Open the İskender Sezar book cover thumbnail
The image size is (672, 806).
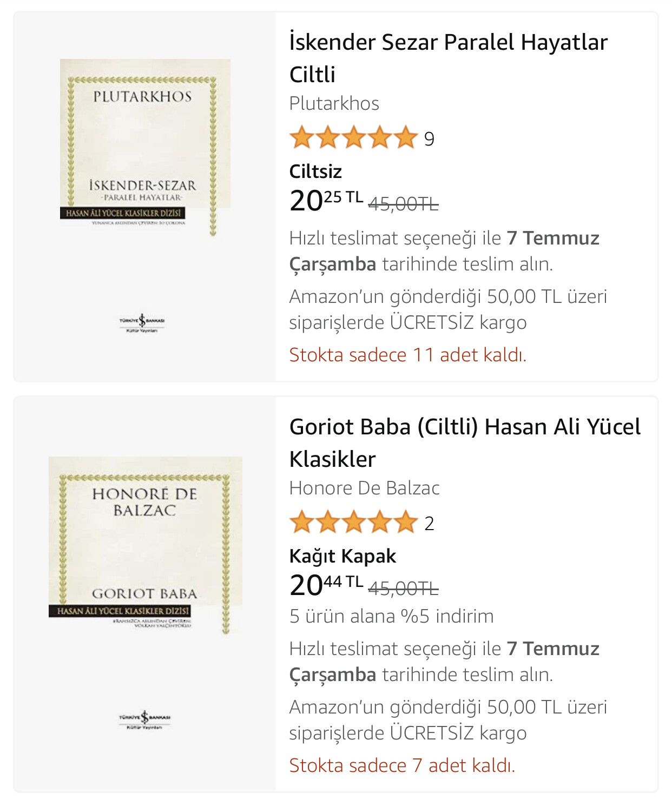[x=145, y=147]
